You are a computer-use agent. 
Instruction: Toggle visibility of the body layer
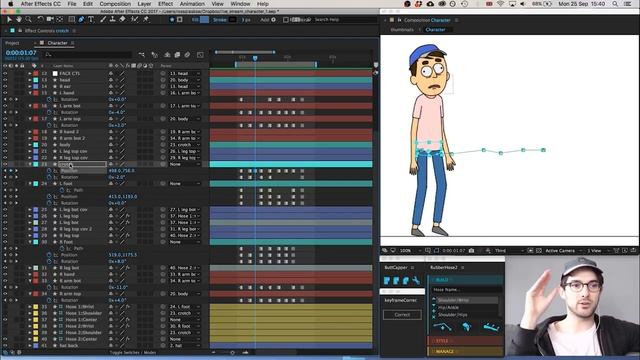(x=5, y=144)
